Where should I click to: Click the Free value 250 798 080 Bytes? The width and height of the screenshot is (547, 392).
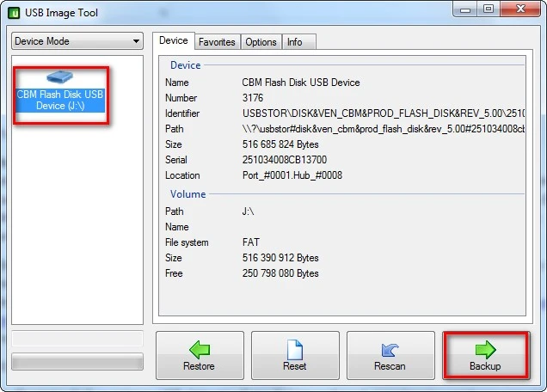click(280, 273)
